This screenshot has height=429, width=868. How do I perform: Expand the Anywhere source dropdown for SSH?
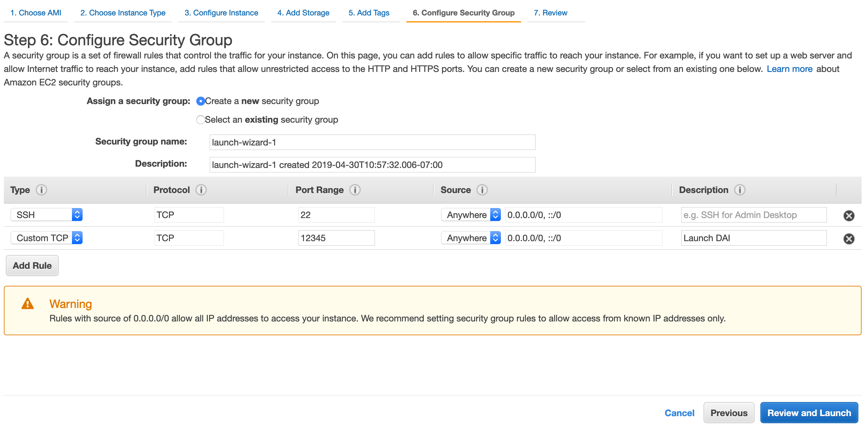coord(471,215)
